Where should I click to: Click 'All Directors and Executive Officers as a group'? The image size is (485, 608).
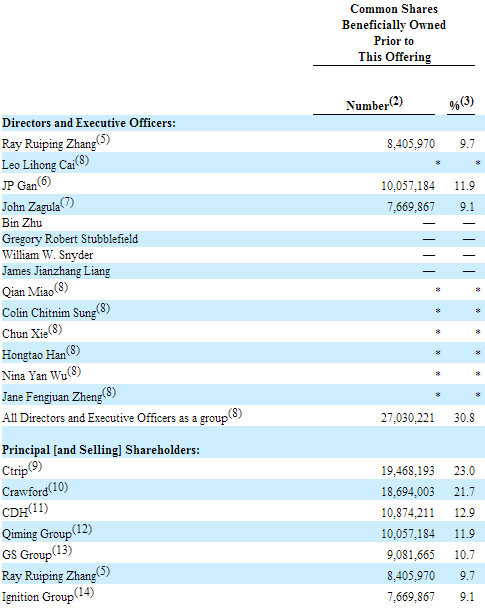click(x=115, y=418)
